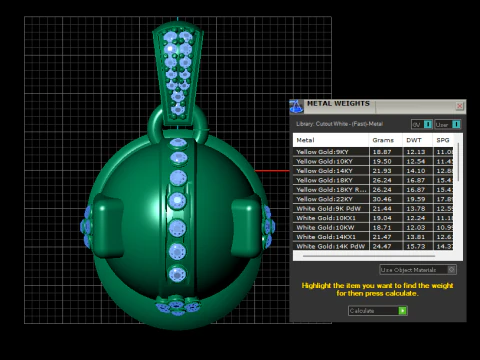
Task: Select the Yellow Gold:22KY row
Action: 373,199
